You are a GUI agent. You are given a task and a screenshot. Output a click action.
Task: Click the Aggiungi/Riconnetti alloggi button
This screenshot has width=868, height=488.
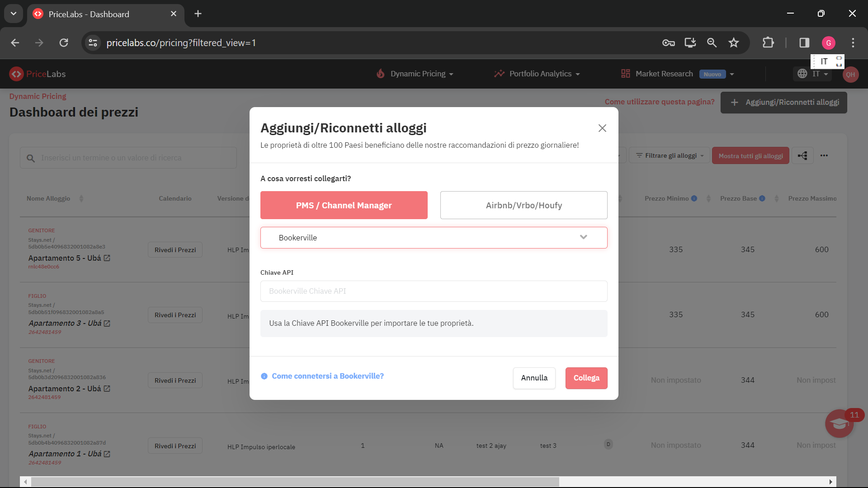[784, 103]
